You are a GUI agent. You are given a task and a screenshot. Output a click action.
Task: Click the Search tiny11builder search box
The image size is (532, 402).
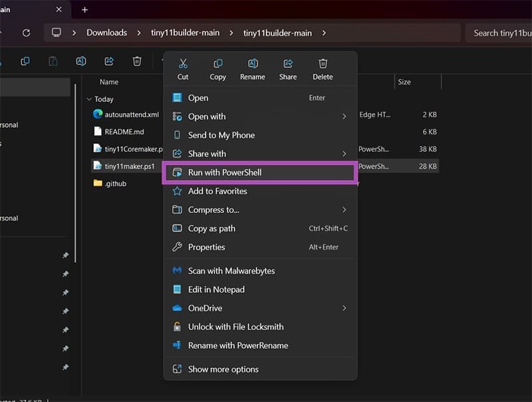click(x=500, y=33)
